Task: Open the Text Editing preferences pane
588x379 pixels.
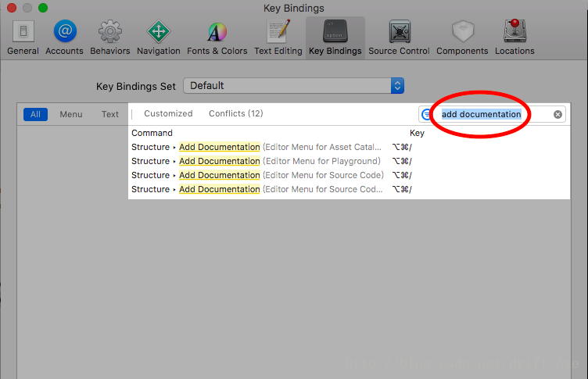Action: pos(278,38)
